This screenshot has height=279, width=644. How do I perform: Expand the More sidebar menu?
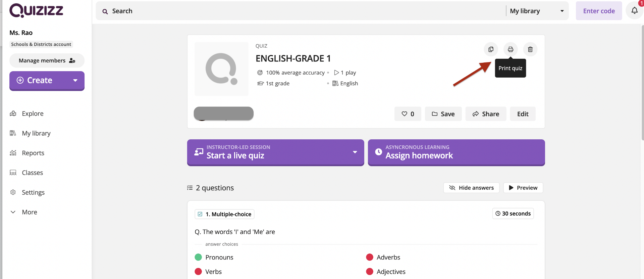(29, 212)
